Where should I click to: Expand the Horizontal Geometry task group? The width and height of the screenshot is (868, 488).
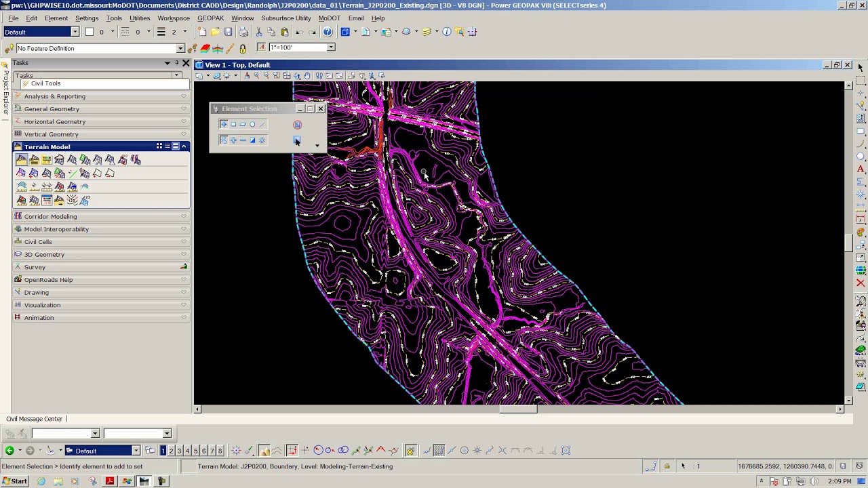(102, 121)
